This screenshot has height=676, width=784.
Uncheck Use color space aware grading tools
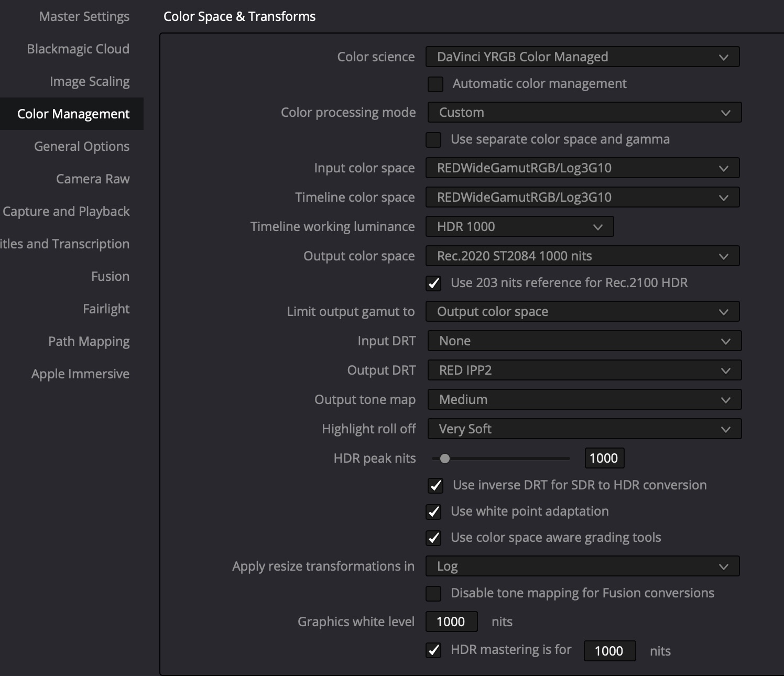tap(433, 538)
